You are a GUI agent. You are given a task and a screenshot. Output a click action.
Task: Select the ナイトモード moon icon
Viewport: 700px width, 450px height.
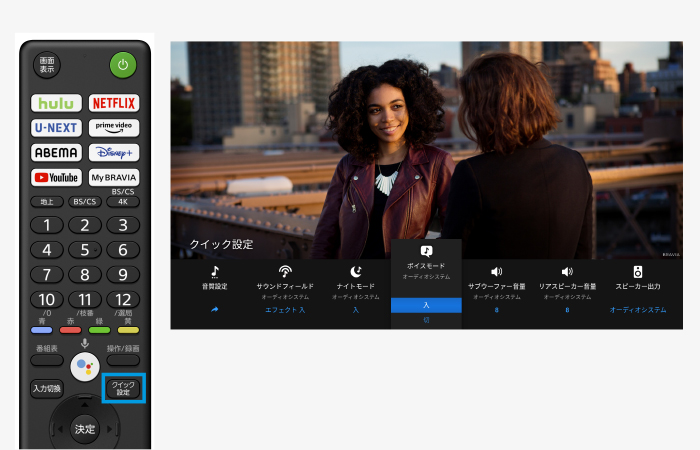(355, 271)
